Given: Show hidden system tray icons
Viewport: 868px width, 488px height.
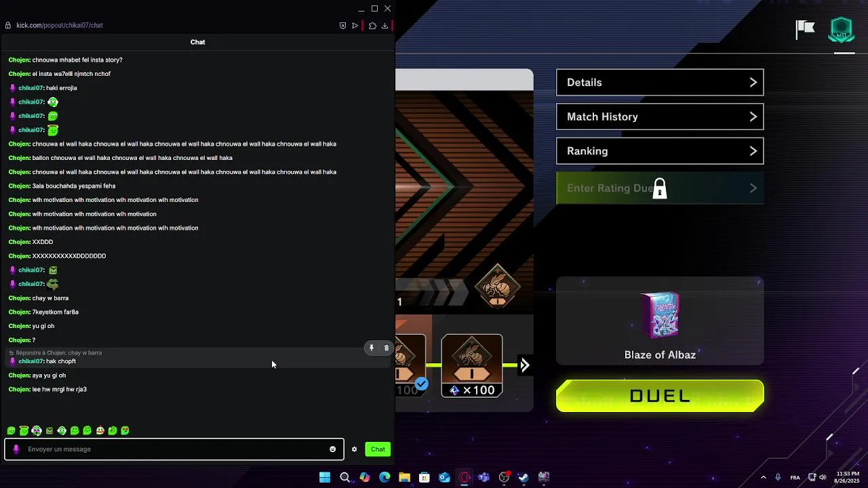Looking at the screenshot, I should (763, 477).
